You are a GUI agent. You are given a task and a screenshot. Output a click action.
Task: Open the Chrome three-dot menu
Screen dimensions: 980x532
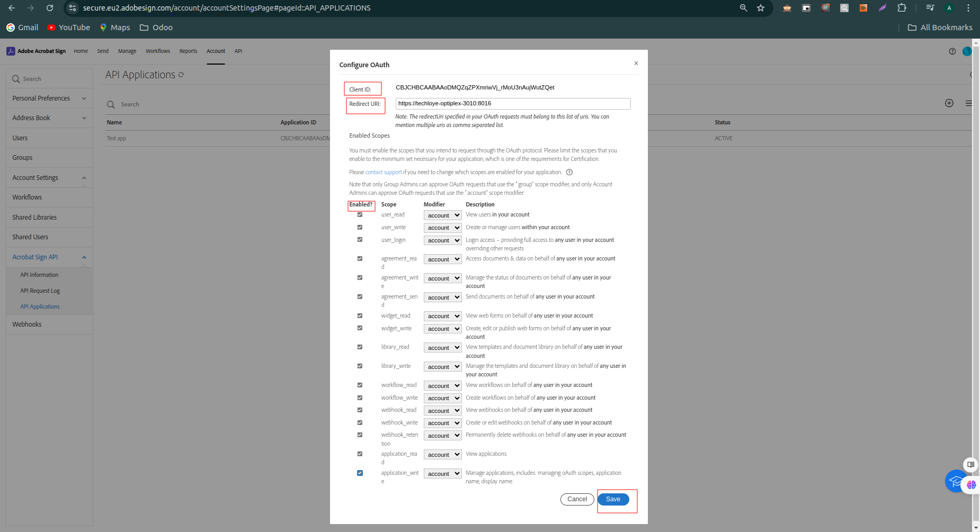(968, 8)
